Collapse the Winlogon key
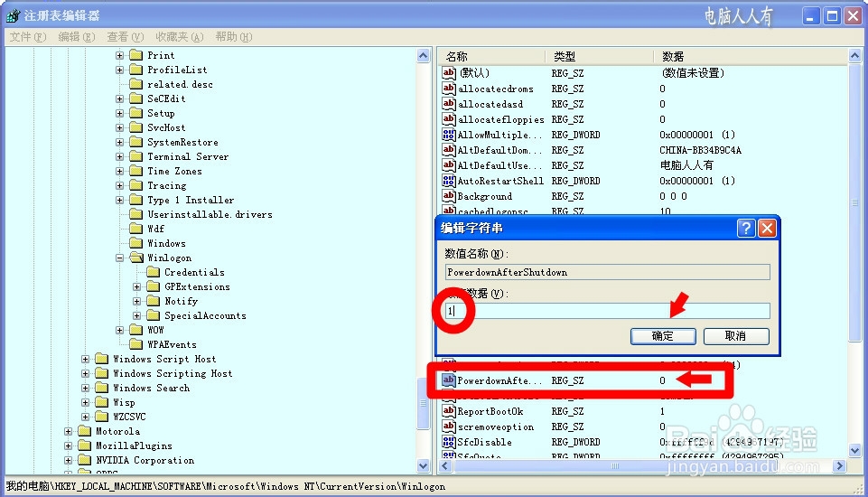Image resolution: width=868 pixels, height=497 pixels. (119, 258)
